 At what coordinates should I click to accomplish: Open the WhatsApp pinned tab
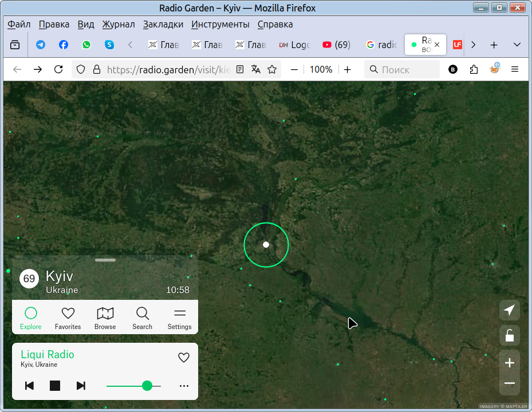[86, 45]
